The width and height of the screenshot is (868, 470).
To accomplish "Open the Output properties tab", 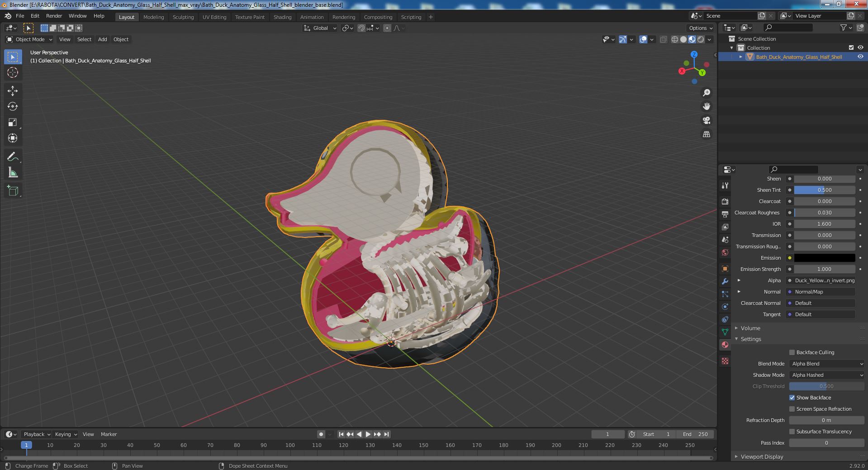I will 725,214.
